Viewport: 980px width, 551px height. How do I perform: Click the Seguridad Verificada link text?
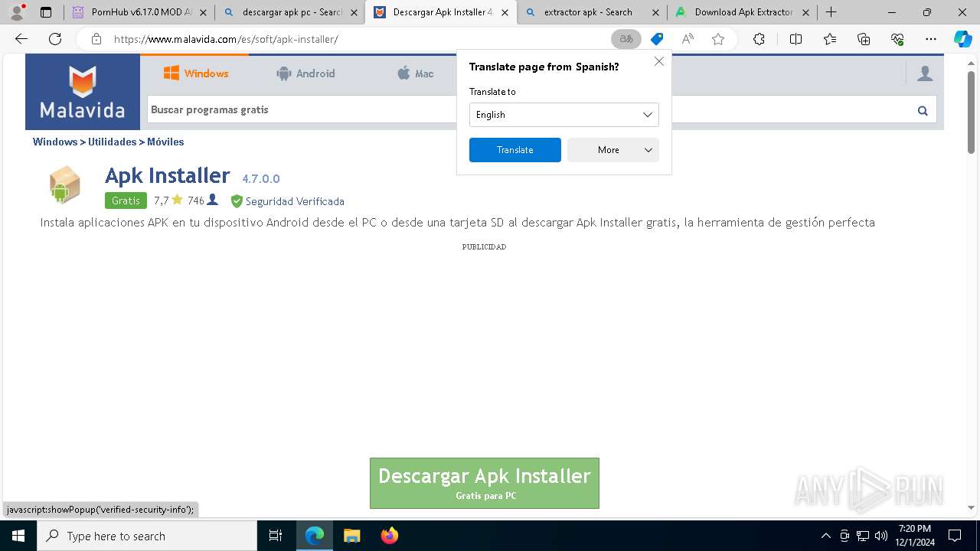pos(295,201)
